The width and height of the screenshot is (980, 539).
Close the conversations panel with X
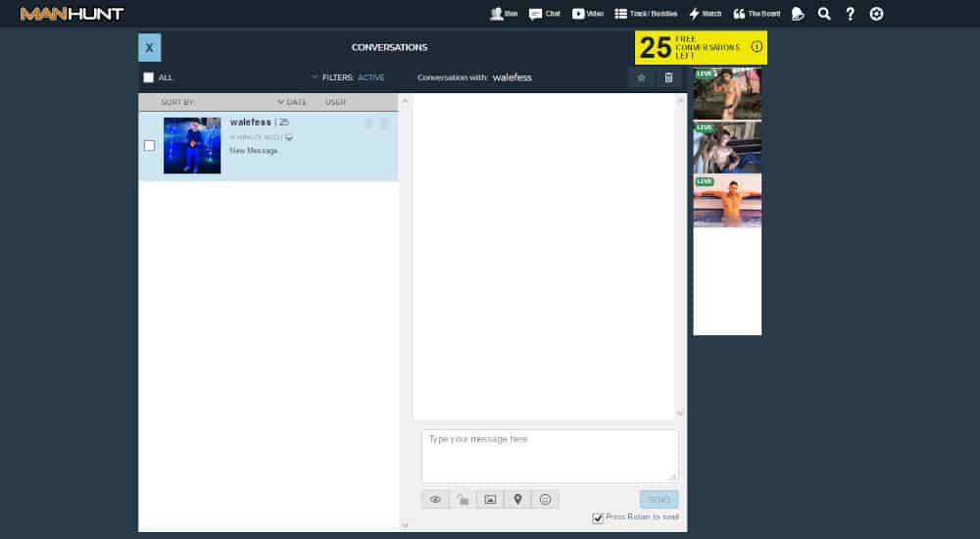[149, 47]
